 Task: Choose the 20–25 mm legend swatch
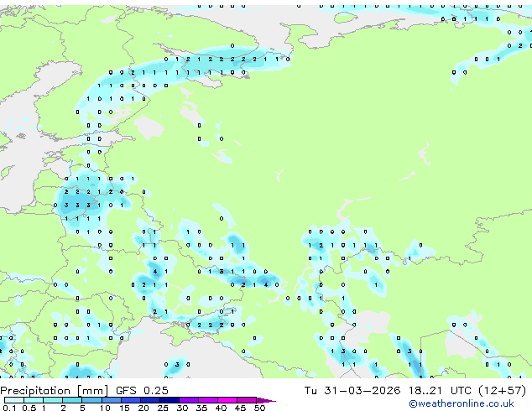tap(149, 400)
